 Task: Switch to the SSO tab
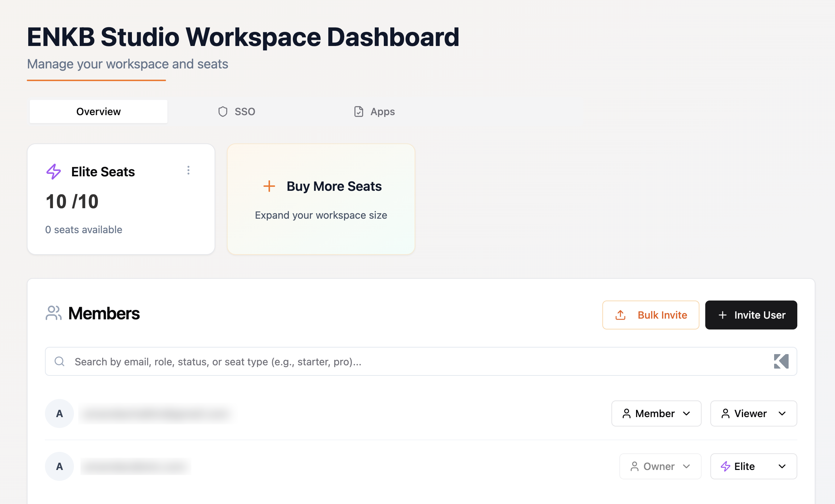coord(237,112)
